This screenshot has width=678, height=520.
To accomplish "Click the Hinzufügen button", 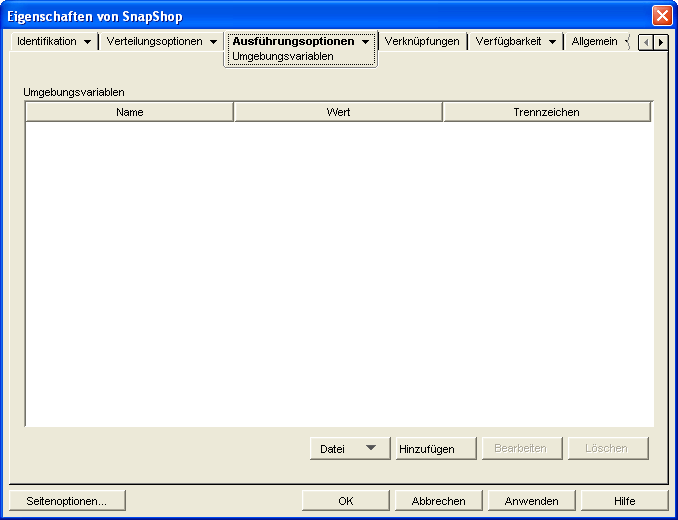I will 436,449.
